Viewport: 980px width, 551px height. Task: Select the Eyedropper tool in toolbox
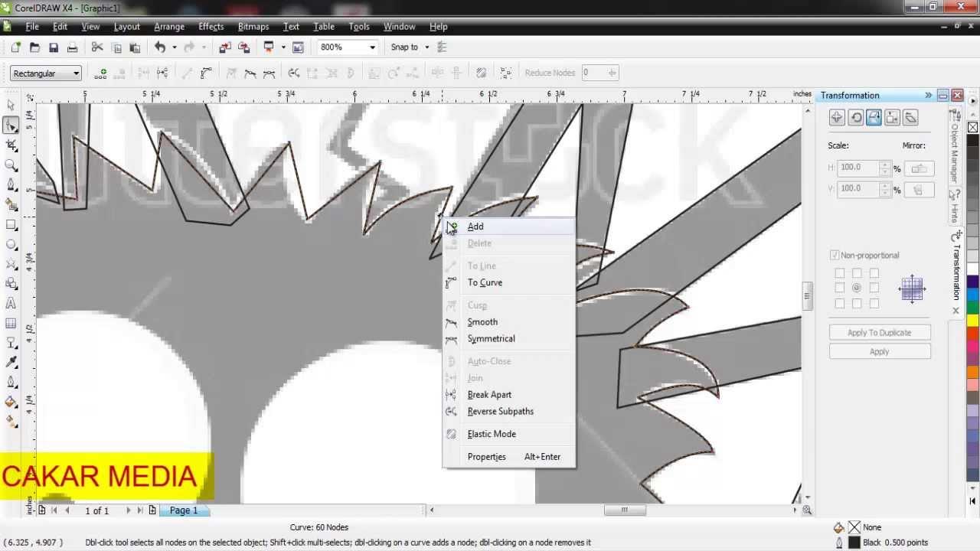click(x=11, y=362)
